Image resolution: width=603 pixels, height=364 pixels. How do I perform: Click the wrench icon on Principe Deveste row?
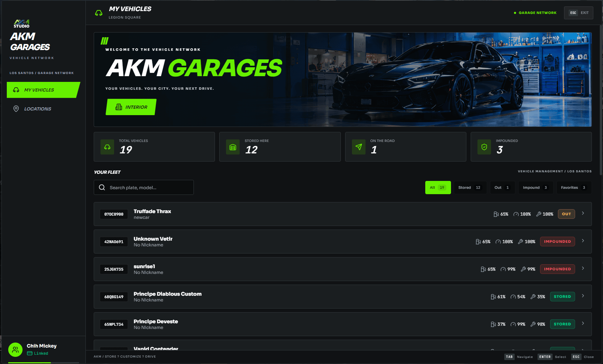[533, 324]
